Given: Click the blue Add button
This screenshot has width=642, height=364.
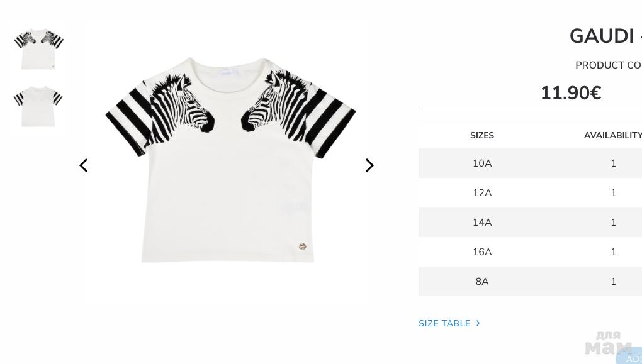Looking at the screenshot, I should click(629, 356).
